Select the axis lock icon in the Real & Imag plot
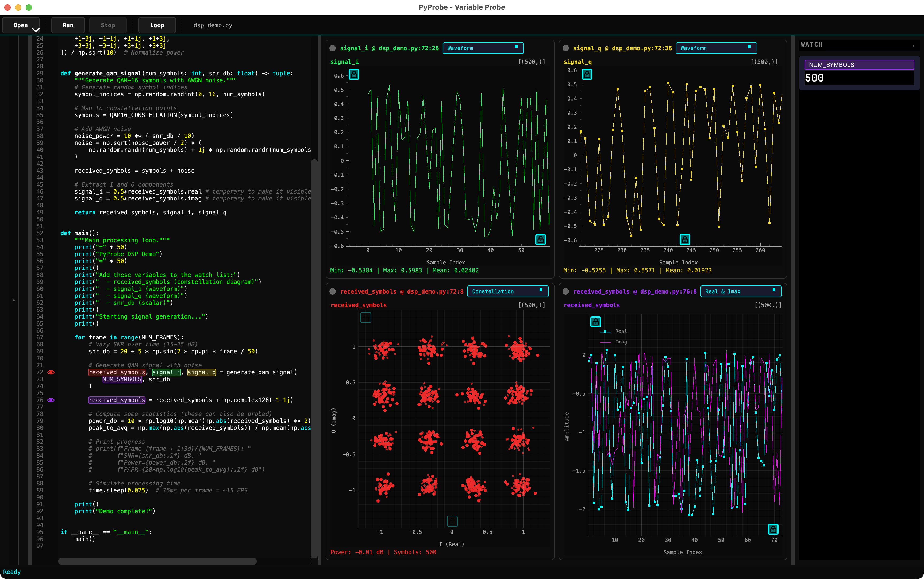 click(x=596, y=322)
